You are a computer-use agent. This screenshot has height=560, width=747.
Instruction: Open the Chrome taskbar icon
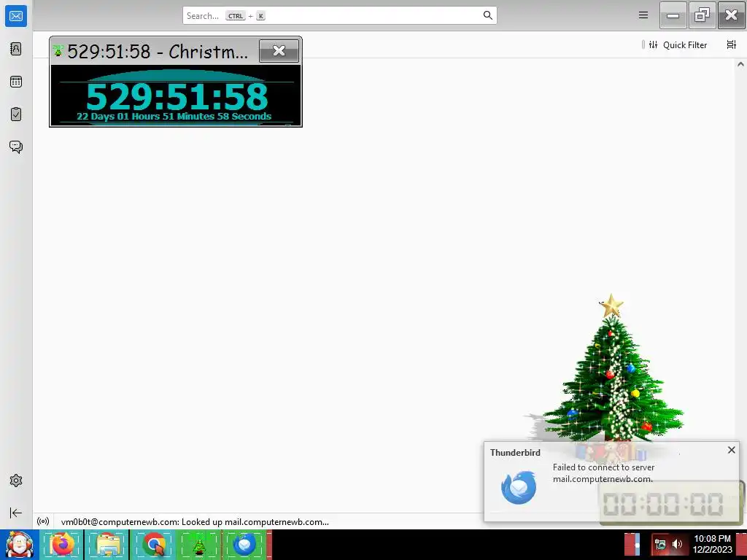pos(153,544)
